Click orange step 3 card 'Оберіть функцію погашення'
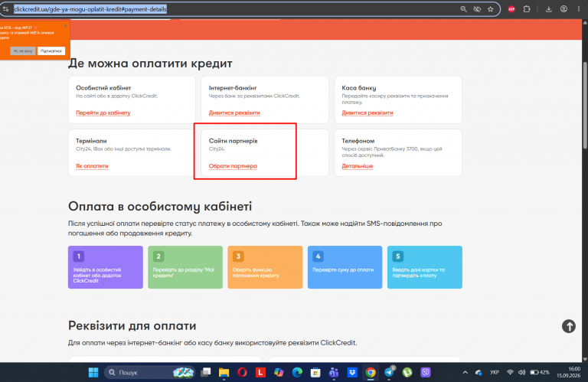The image size is (588, 382). click(265, 267)
